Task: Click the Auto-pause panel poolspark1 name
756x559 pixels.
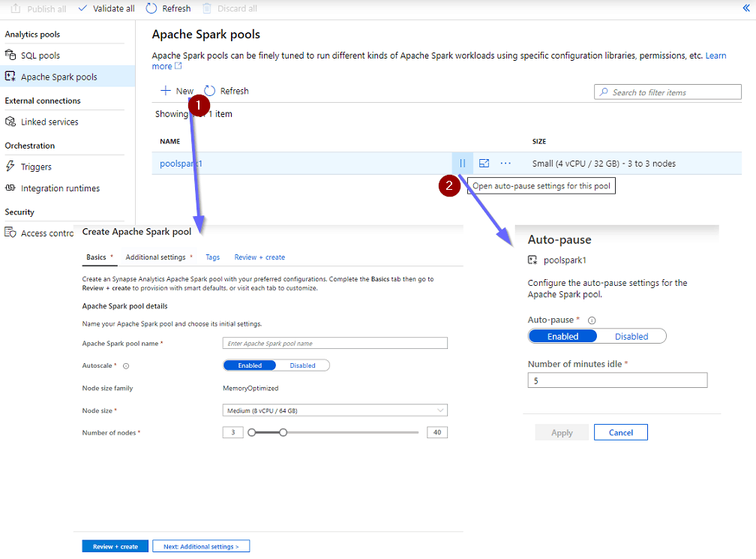Action: 565,260
